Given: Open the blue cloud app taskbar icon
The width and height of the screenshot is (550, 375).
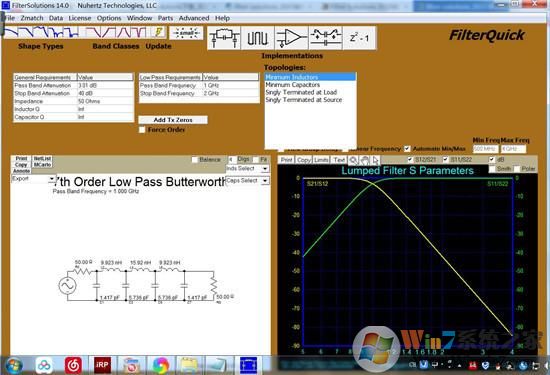Looking at the screenshot, I should [44, 365].
